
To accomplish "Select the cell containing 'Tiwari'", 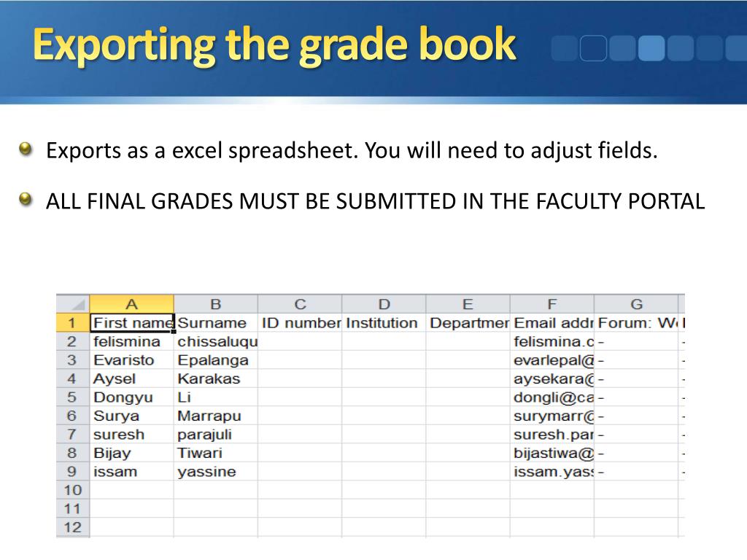I will (216, 453).
